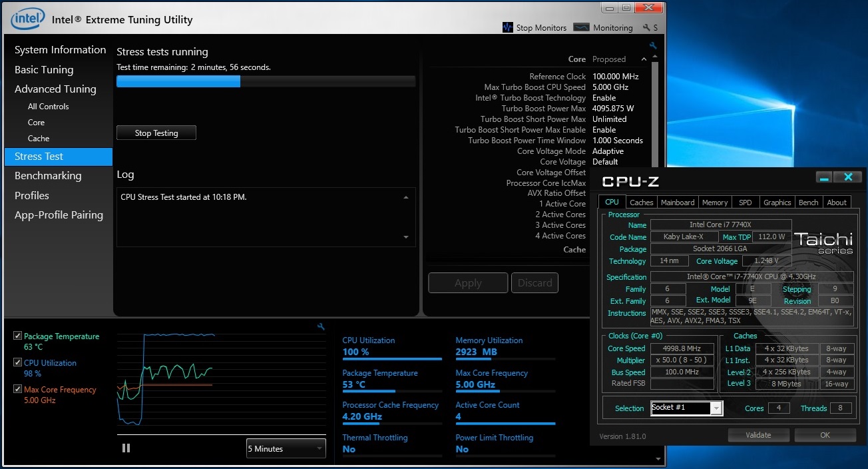Open the Profiles section
868x469 pixels.
coord(32,196)
